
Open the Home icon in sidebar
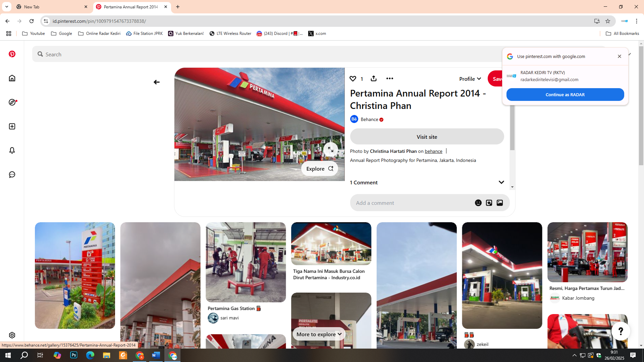pyautogui.click(x=12, y=78)
